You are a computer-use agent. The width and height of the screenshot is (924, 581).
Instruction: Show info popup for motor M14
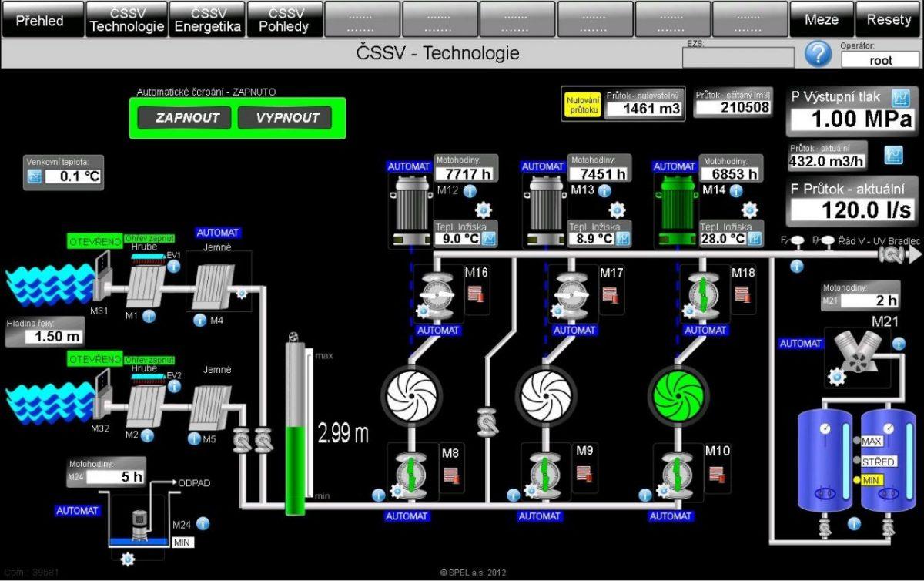[x=735, y=191]
